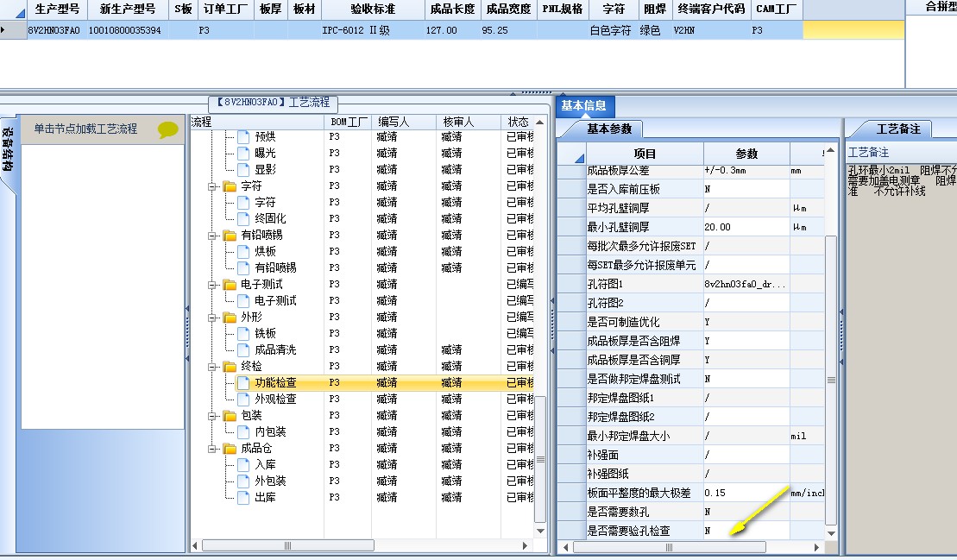Click the 最小孔壁铜厚 value 20.00

pyautogui.click(x=746, y=227)
